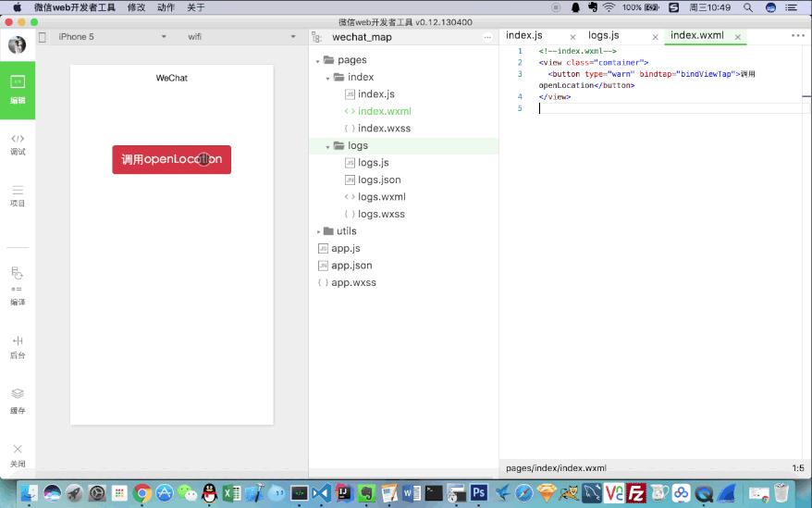The image size is (812, 508).
Task: Open Finder from the Dock
Action: pos(29,493)
